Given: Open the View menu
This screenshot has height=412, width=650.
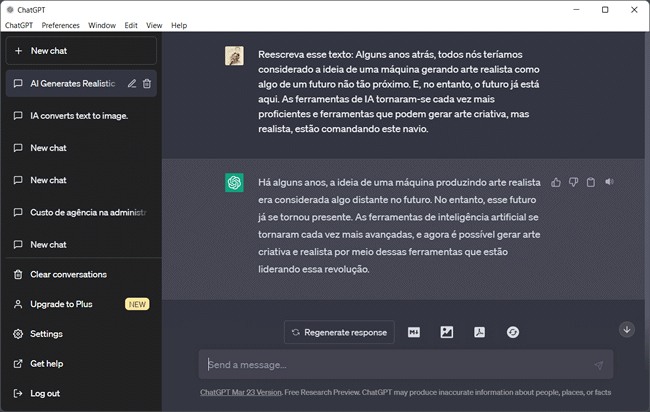Looking at the screenshot, I should [154, 25].
